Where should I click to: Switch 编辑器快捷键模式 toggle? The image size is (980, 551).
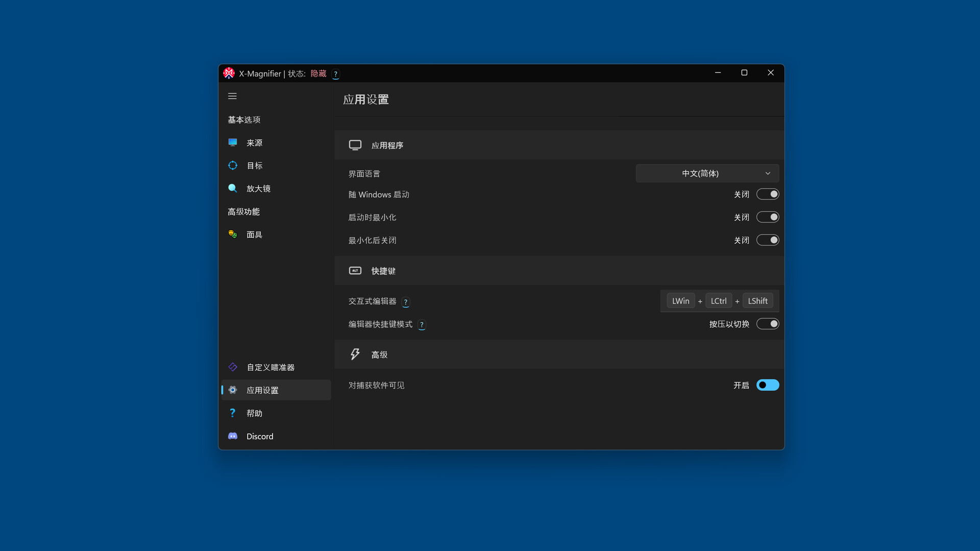767,324
